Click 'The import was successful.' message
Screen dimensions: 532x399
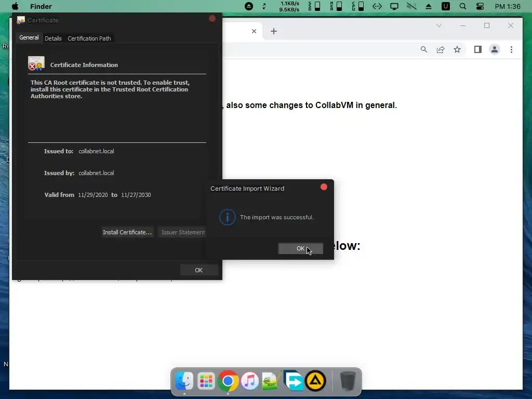tap(277, 217)
